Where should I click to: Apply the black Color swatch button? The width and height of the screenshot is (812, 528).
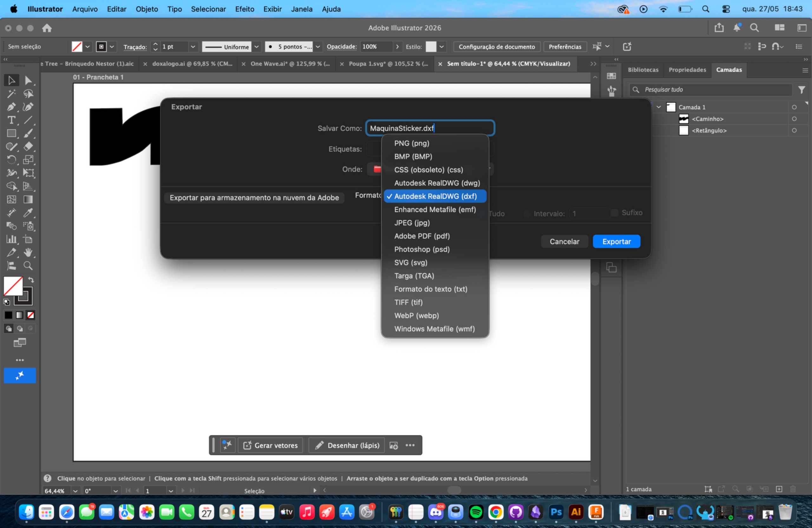point(8,315)
